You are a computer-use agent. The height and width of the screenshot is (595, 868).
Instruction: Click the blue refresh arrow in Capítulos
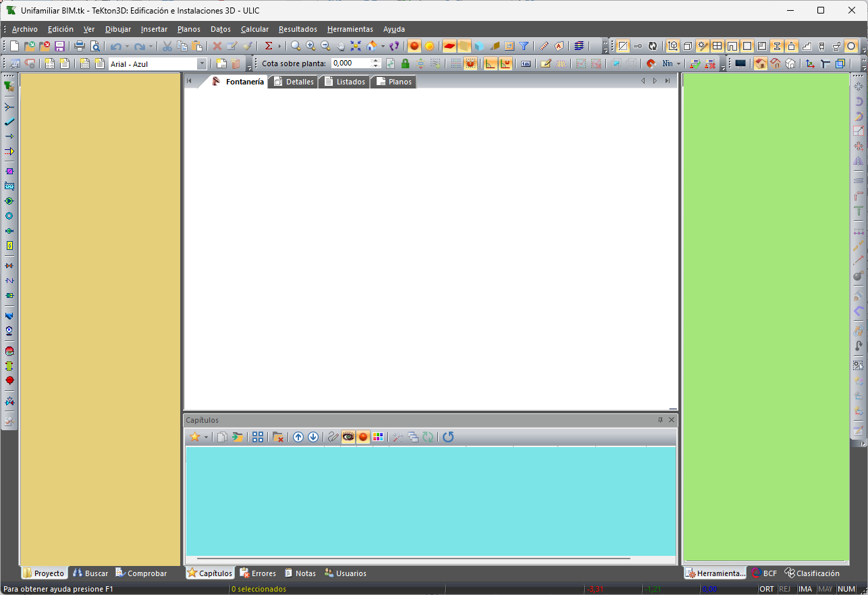tap(448, 437)
